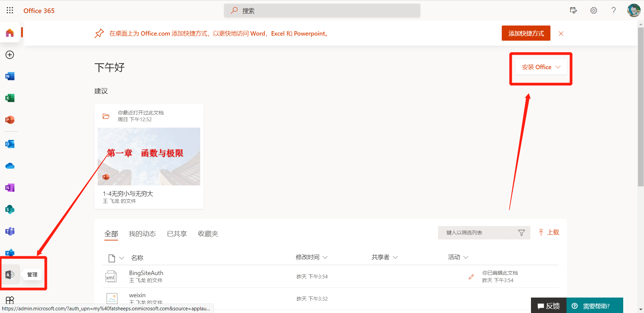
Task: Click the 上载 upload button
Action: click(x=549, y=232)
